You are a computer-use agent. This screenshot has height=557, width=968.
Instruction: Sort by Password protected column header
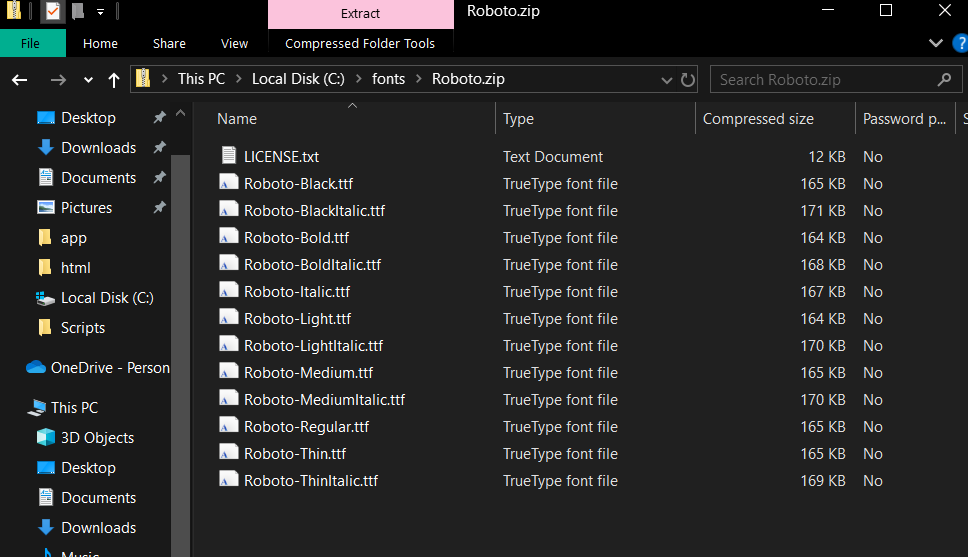pos(904,119)
